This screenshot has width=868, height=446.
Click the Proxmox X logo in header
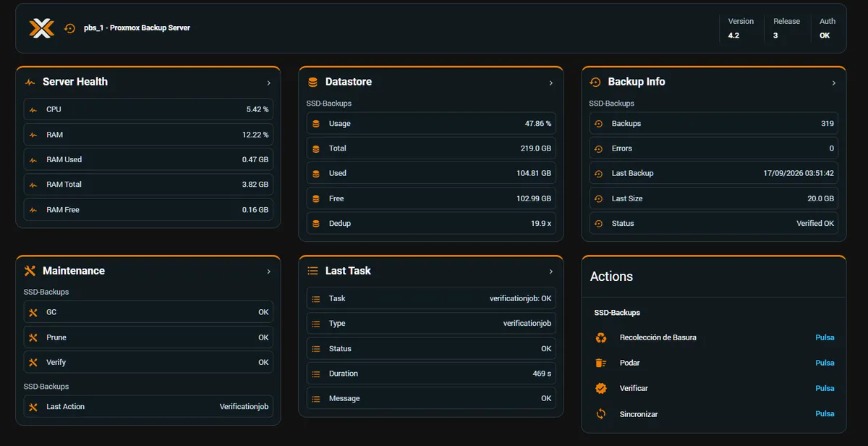pos(41,28)
